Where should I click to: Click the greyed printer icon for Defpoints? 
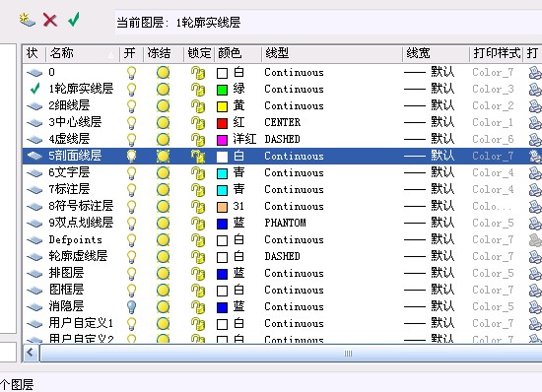coord(535,239)
